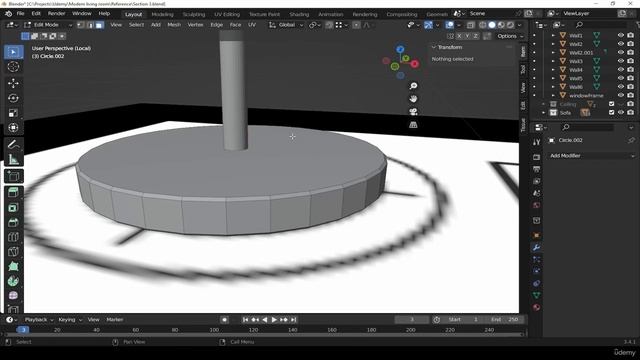
Task: Open the viewport shading options arrow
Action: click(520, 25)
